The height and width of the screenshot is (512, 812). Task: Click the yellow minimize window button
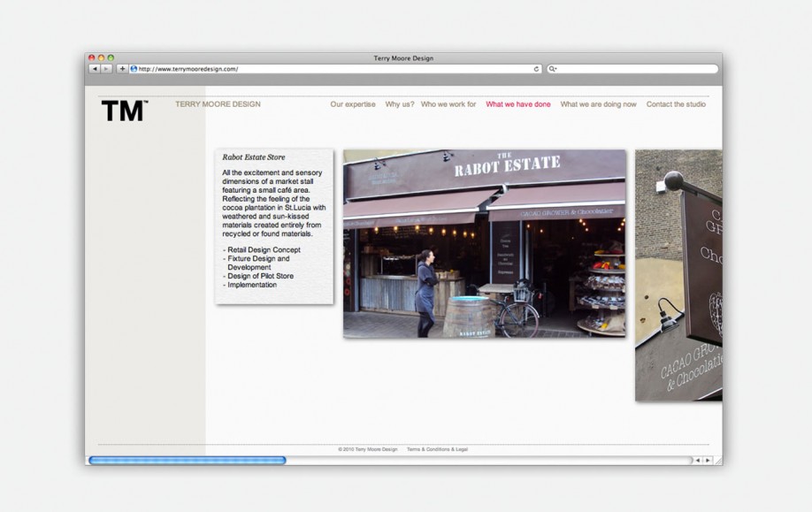[x=101, y=58]
